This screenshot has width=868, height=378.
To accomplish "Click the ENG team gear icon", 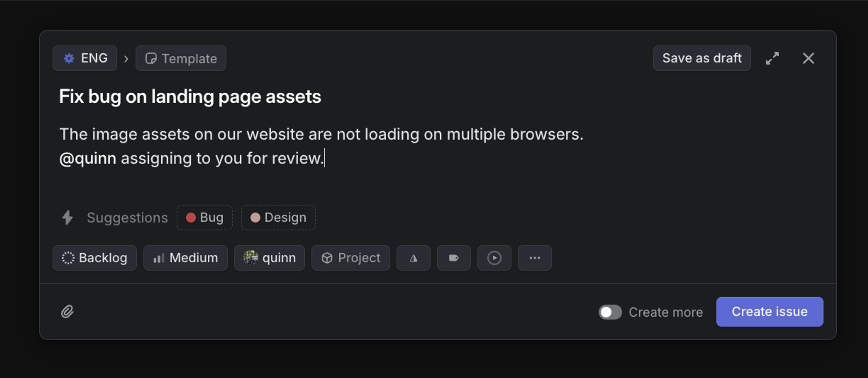I will click(x=69, y=58).
